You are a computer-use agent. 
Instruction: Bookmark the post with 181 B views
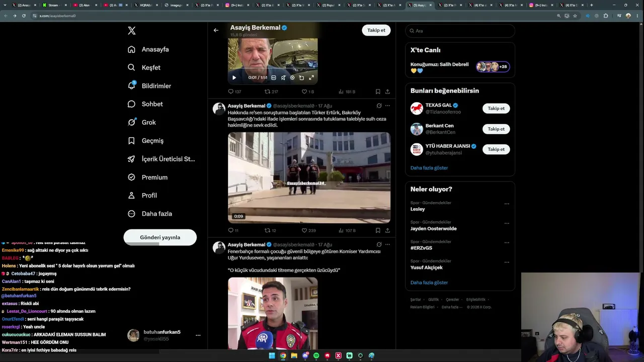tap(378, 92)
